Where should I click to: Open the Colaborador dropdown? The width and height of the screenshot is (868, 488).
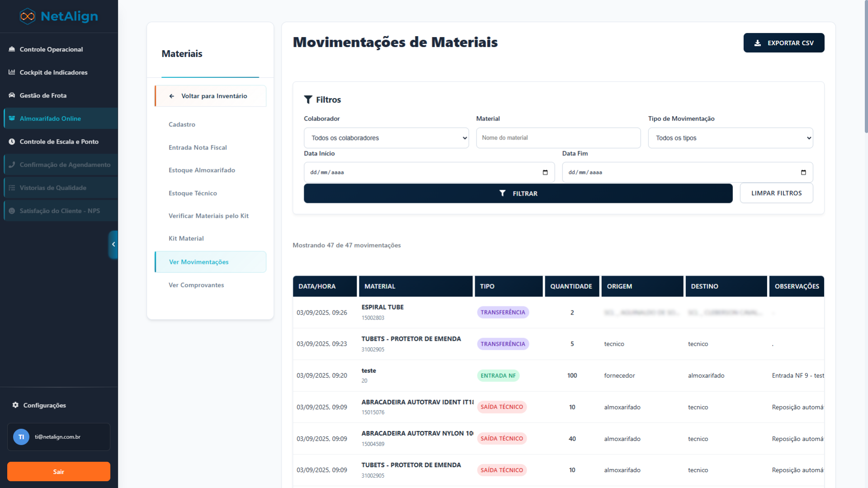386,138
